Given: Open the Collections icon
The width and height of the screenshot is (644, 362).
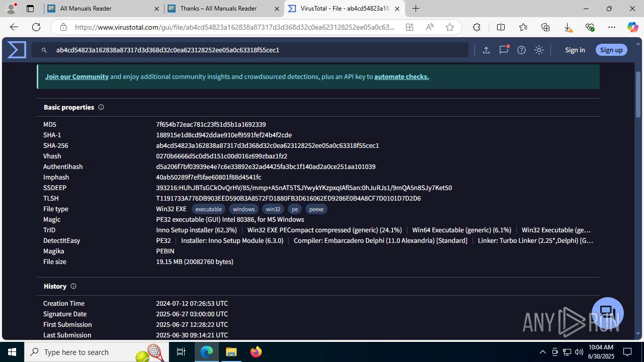Looking at the screenshot, I should [545, 27].
